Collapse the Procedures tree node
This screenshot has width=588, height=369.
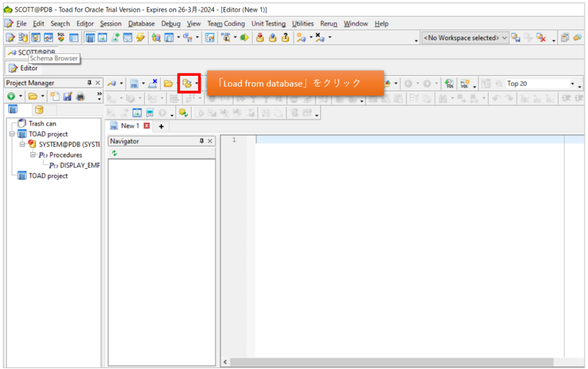(x=33, y=155)
